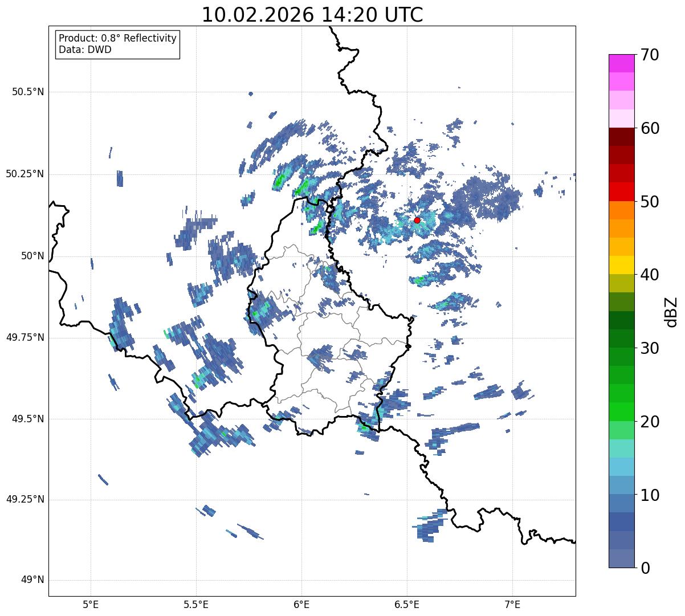Viewport: 685px width, 616px height.
Task: Pick the dark maroon colorbar swatch below 60
Action: pos(621,137)
